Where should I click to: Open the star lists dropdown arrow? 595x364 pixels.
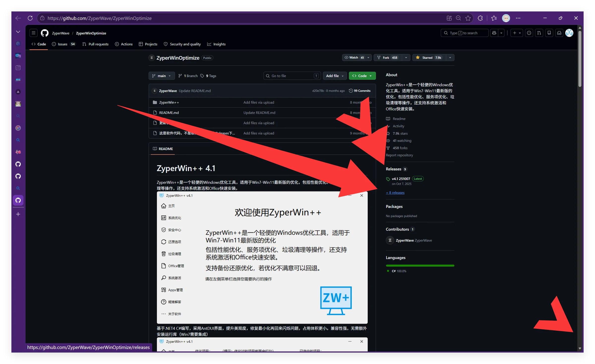point(450,57)
